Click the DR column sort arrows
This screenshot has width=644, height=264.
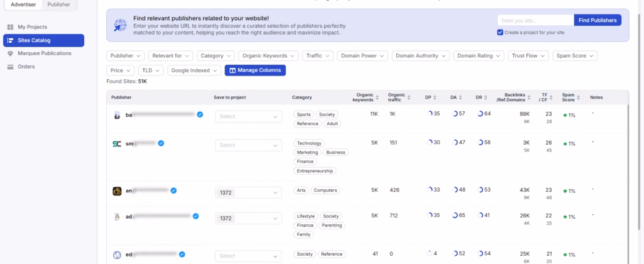[x=487, y=97]
